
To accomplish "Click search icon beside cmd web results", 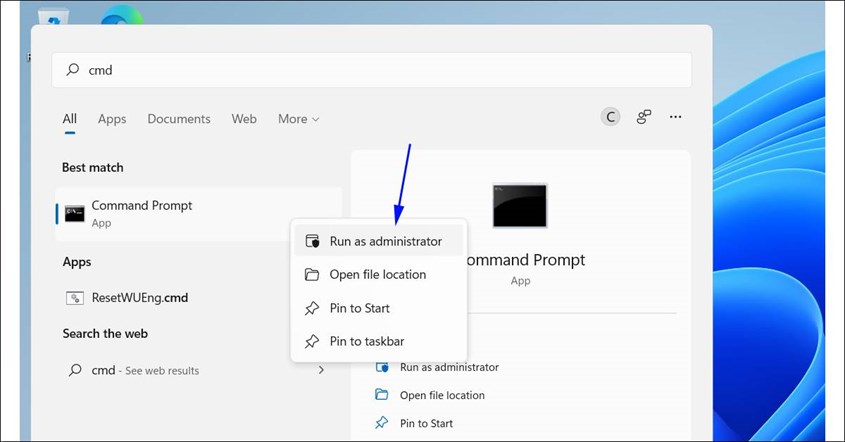I will tap(75, 370).
